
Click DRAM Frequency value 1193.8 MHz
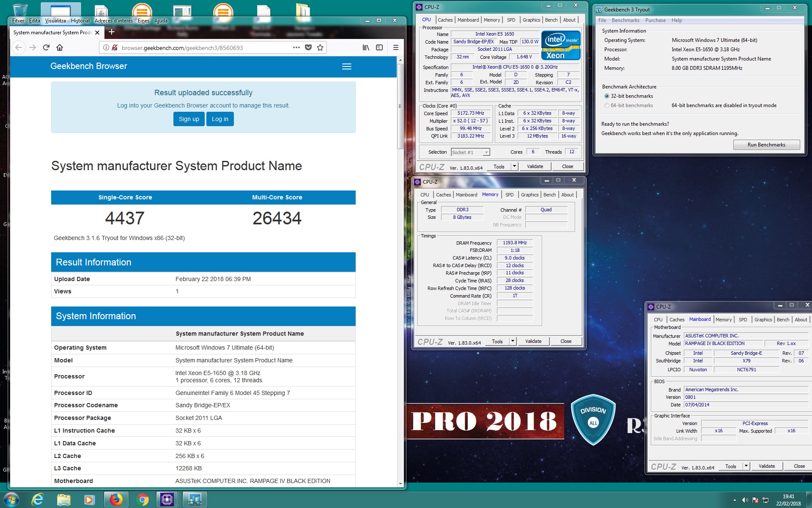[515, 243]
